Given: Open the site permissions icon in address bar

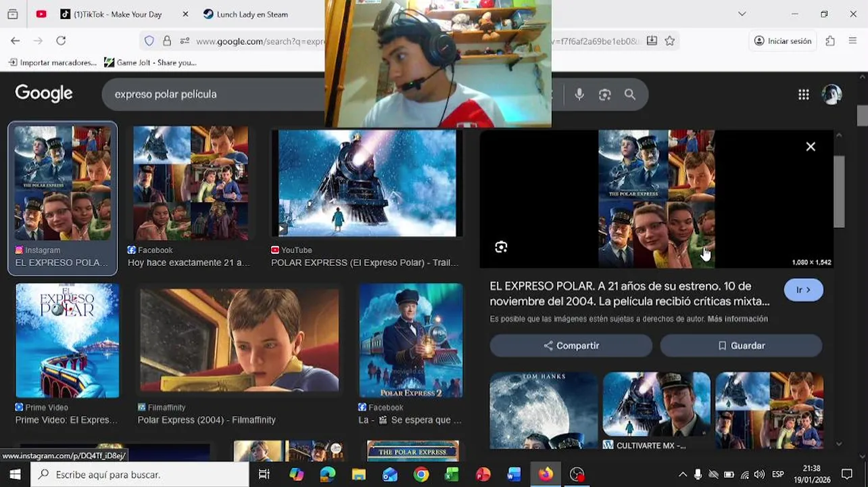Looking at the screenshot, I should pyautogui.click(x=185, y=41).
